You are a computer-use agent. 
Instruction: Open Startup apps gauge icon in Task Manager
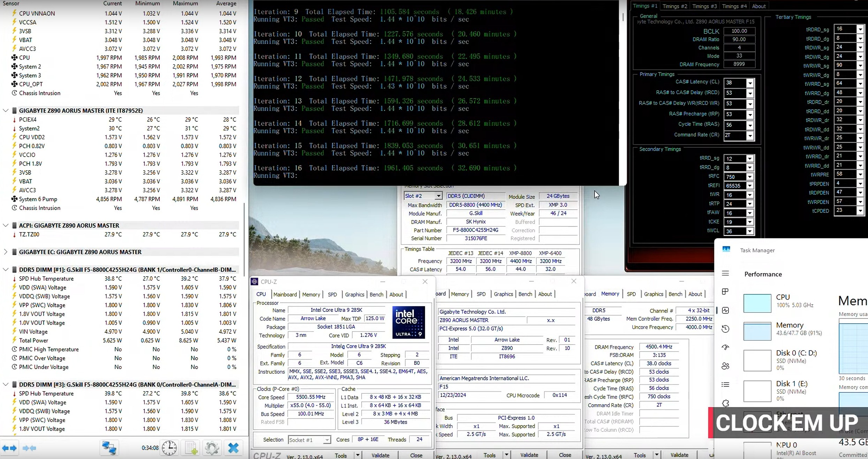coord(725,347)
